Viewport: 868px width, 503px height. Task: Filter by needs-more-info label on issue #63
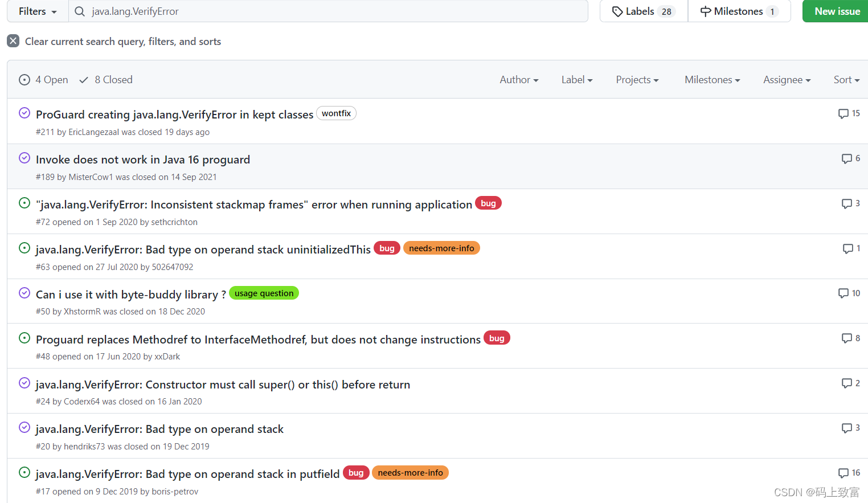click(441, 248)
